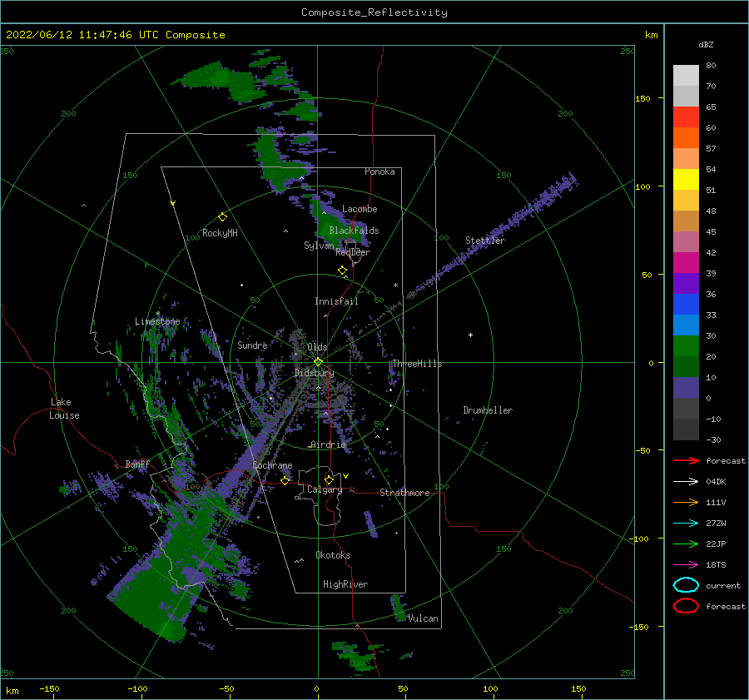
Task: Click the yellow diamond marker near RockyMH
Action: pyautogui.click(x=222, y=217)
